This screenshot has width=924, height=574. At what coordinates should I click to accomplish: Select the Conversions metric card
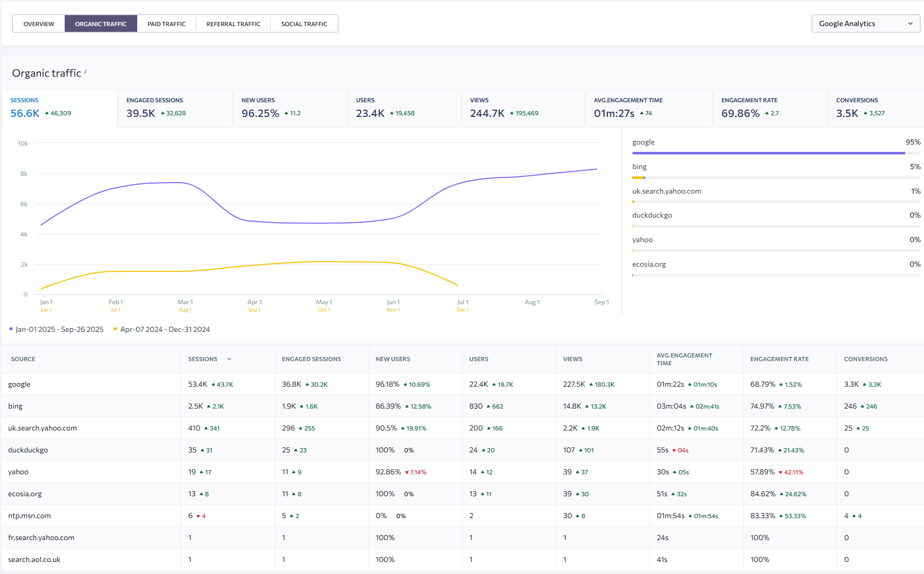876,108
